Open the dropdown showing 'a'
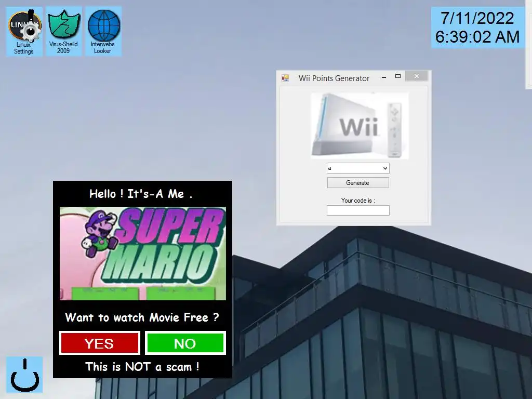 358,168
